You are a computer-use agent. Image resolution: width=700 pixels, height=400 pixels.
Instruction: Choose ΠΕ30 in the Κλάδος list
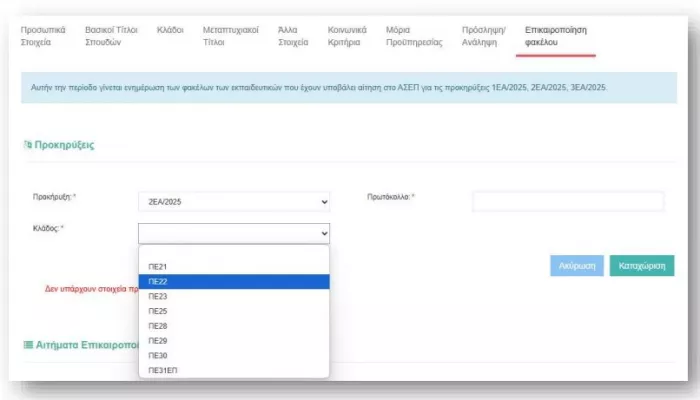point(158,356)
